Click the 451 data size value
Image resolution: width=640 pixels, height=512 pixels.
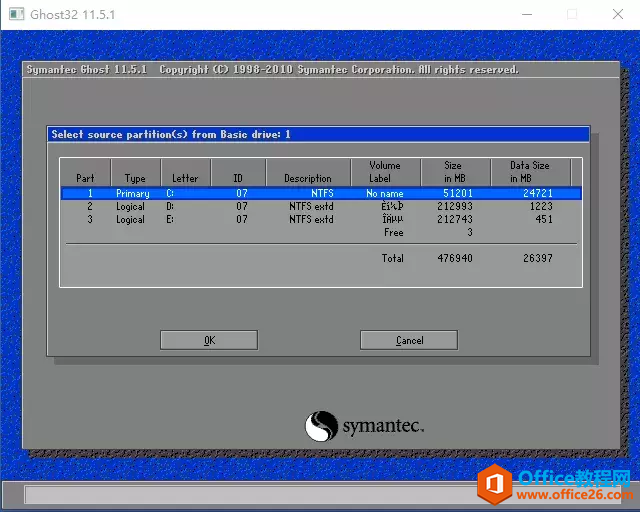pos(544,219)
